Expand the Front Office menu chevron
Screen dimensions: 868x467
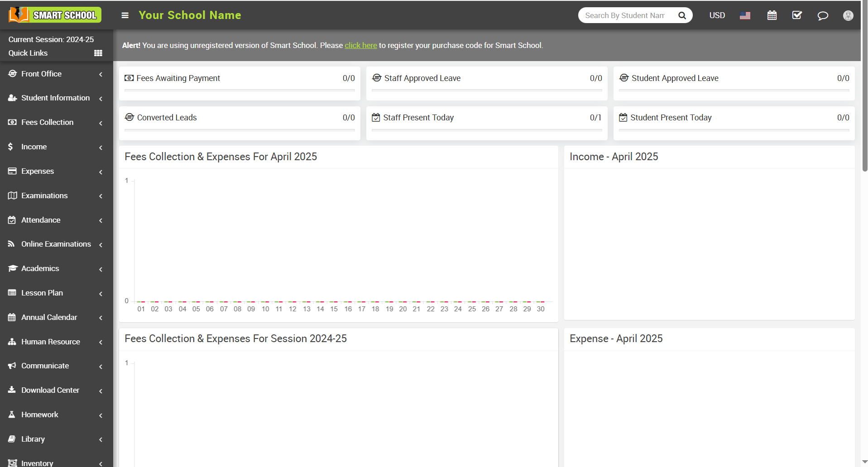[x=101, y=74]
